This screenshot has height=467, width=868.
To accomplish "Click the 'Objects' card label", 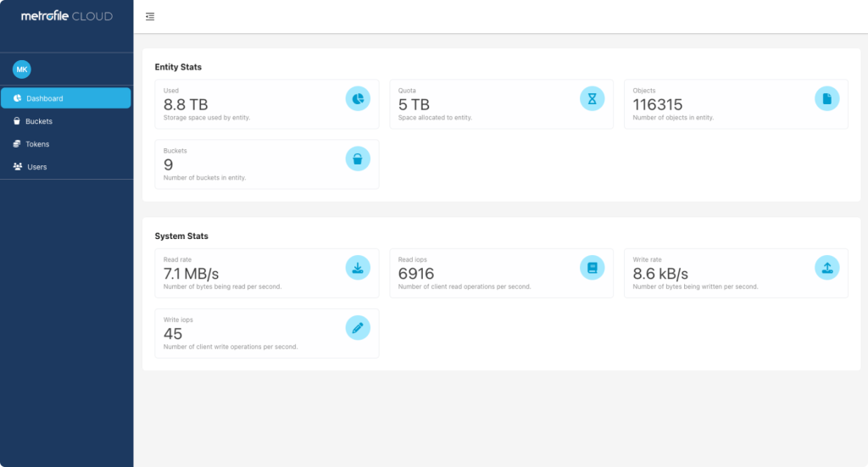I will tap(644, 91).
